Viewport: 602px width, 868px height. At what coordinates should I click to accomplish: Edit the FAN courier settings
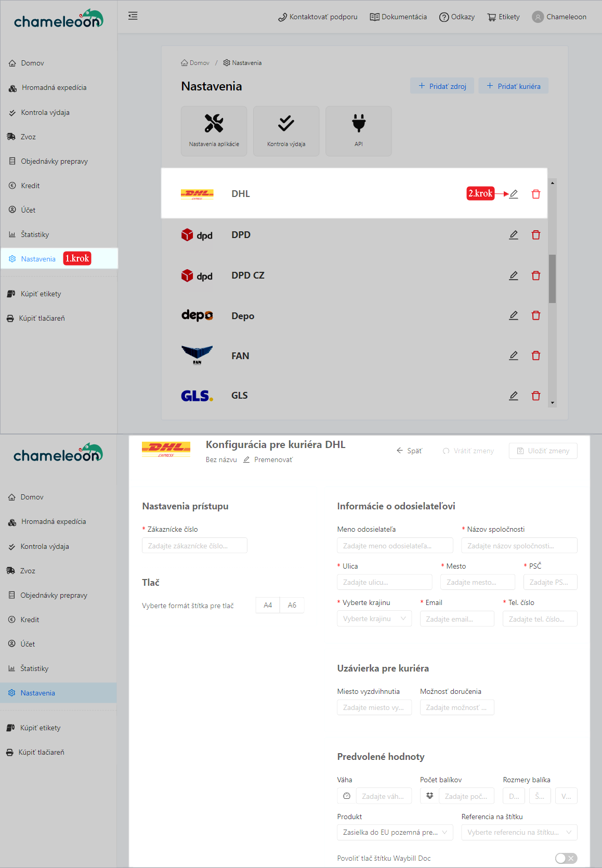coord(513,356)
